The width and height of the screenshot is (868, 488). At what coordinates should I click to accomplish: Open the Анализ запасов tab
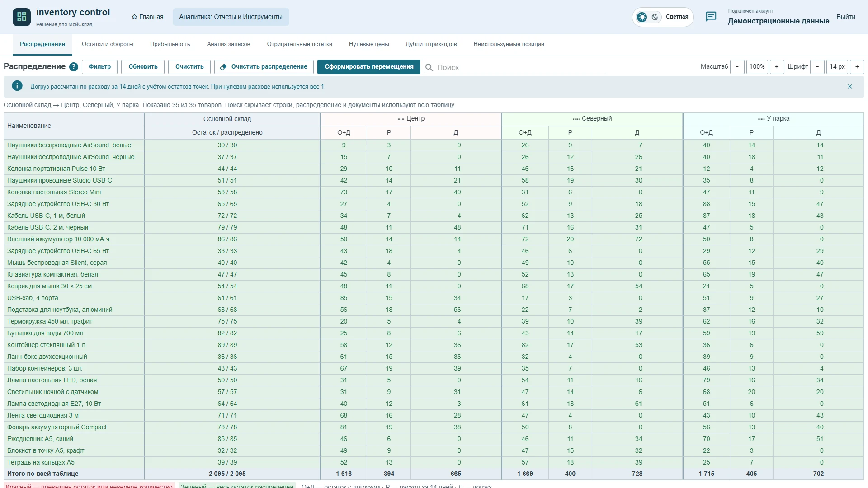click(228, 44)
